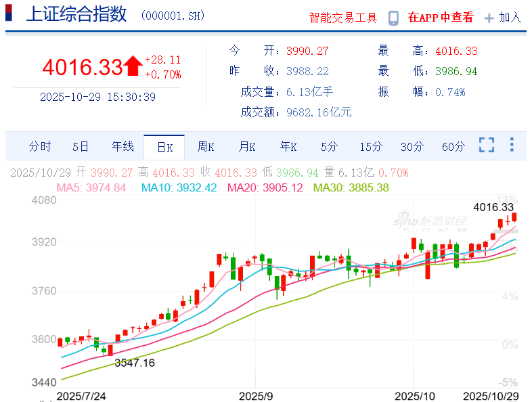Click the plus icon to add watchlist
532x402 pixels.
[489, 18]
